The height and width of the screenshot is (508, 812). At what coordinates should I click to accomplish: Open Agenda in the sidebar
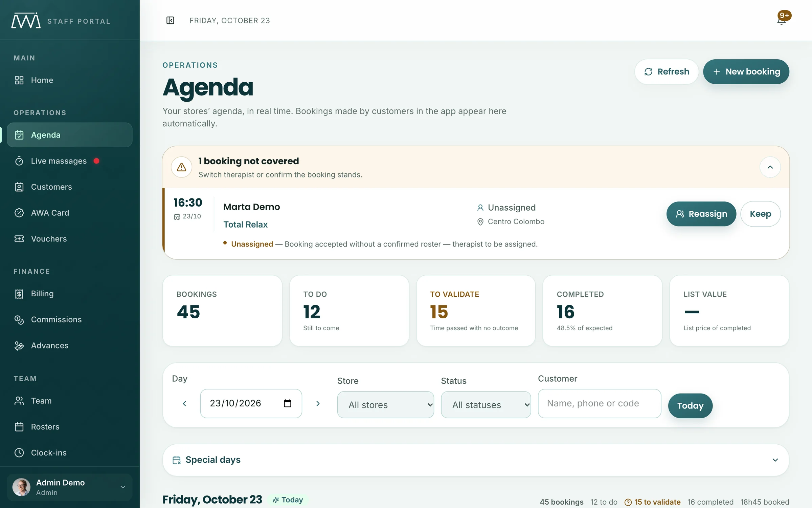(x=69, y=135)
